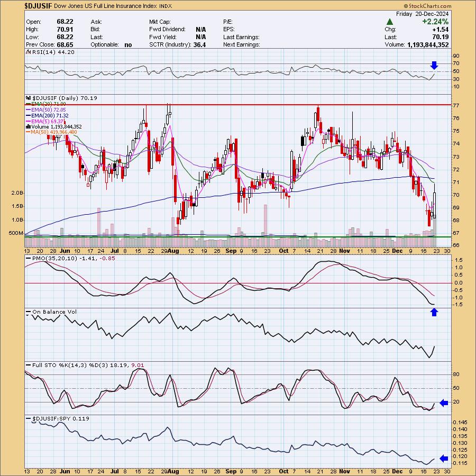Click the Last price 70.19 in header
This screenshot has height=476, width=476.
coord(440,37)
